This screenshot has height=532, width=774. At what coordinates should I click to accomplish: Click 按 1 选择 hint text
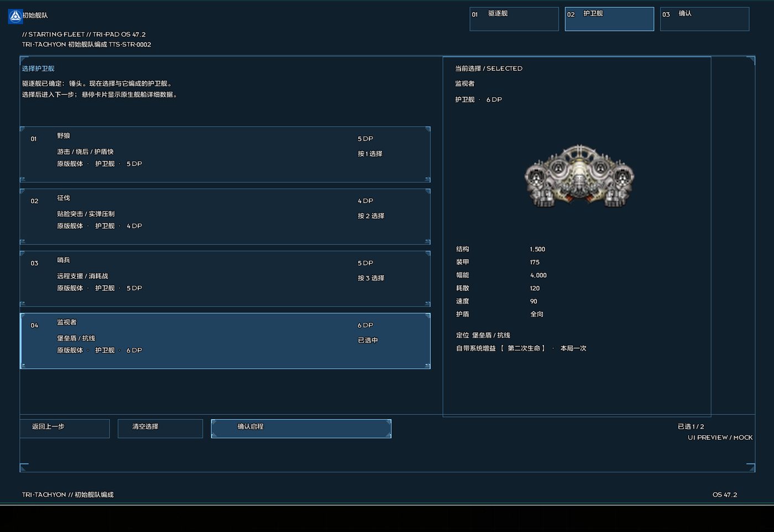coord(370,154)
